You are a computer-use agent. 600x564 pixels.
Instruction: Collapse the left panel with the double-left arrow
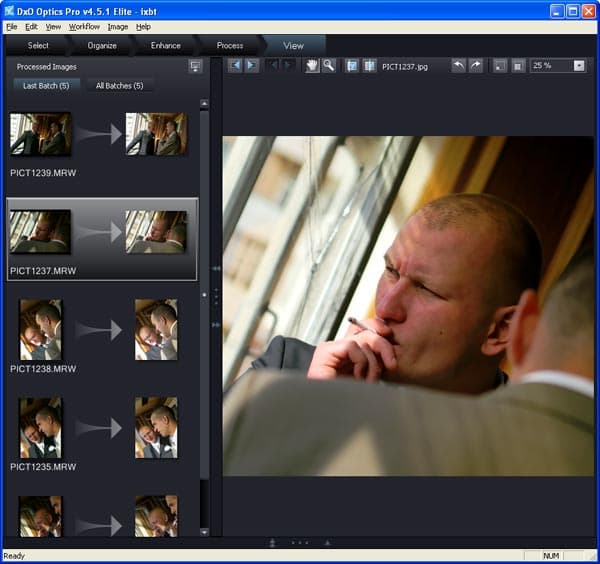216,269
